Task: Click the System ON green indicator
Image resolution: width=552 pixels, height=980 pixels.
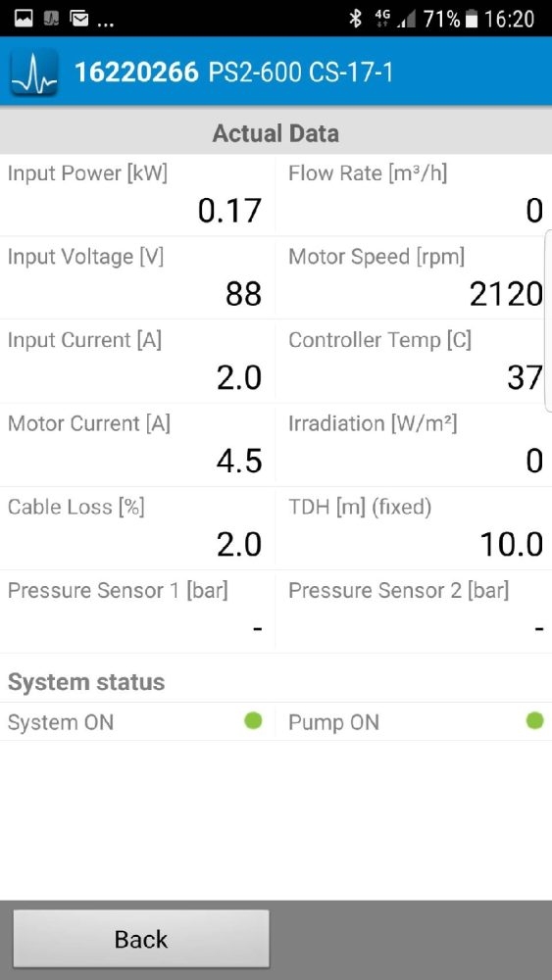Action: tap(253, 720)
